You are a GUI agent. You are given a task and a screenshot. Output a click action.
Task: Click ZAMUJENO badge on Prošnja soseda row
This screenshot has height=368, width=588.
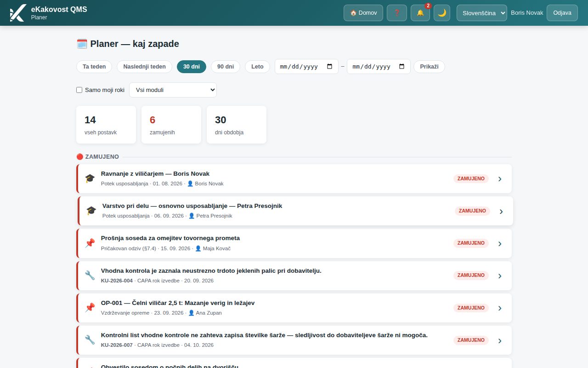[471, 243]
